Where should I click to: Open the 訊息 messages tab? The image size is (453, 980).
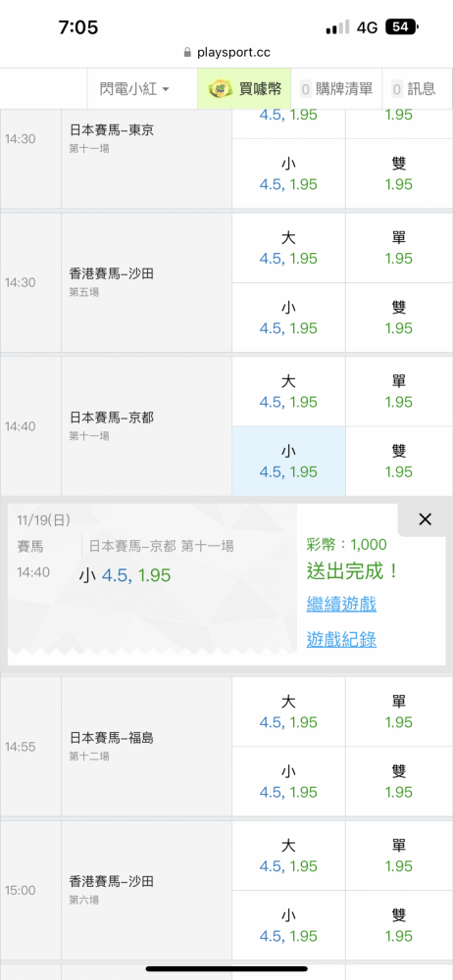[x=414, y=89]
